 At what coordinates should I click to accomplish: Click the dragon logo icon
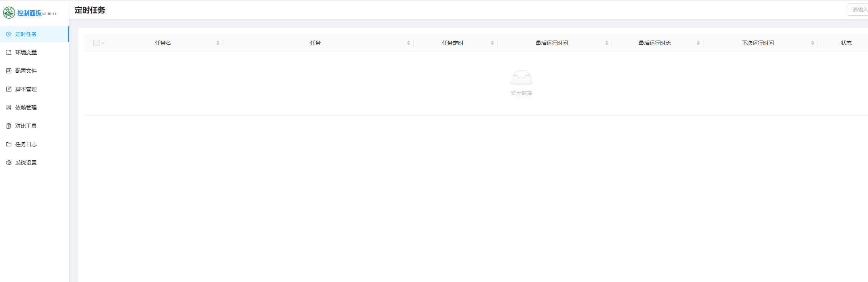pos(9,13)
